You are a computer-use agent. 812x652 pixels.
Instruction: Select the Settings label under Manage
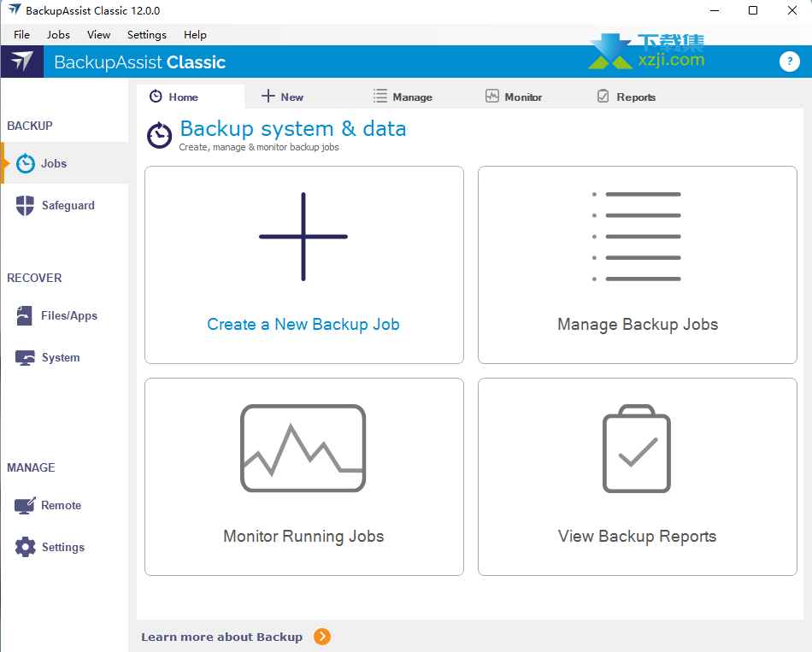[x=63, y=548]
